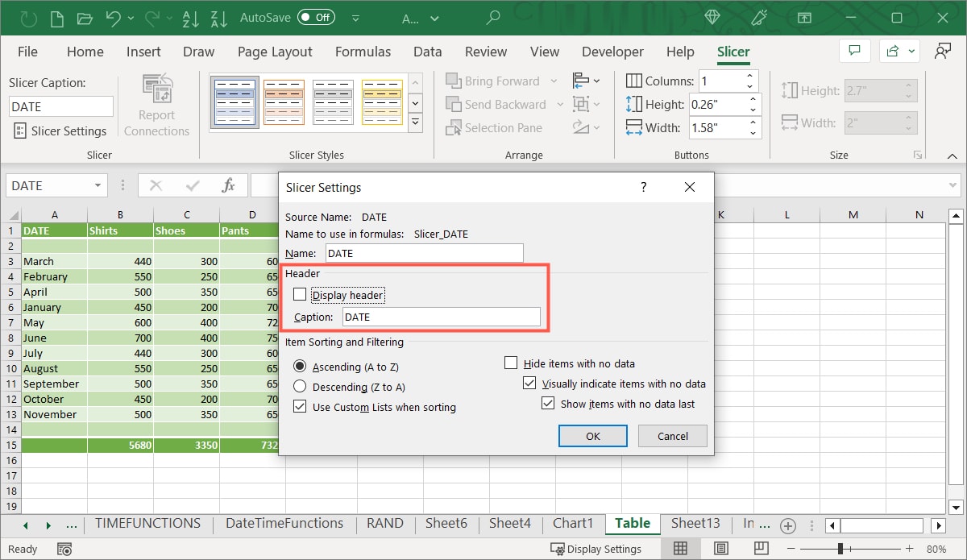The height and width of the screenshot is (560, 967).
Task: Switch to the Formulas ribbon tab
Action: 363,51
